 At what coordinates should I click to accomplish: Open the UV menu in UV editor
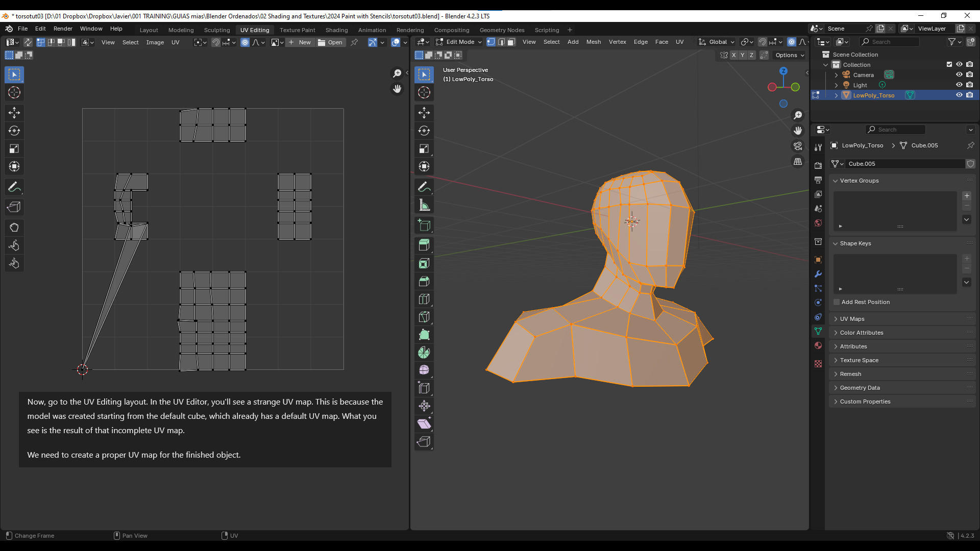[x=175, y=42]
